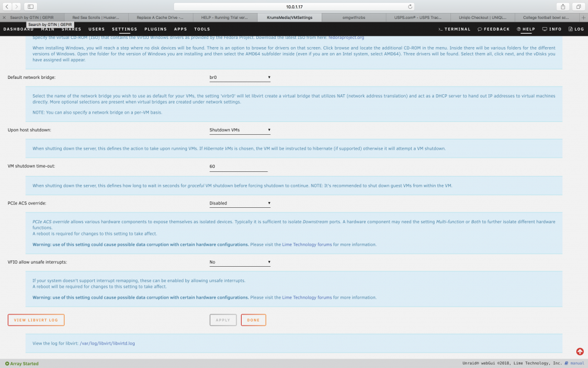Click the VM shutdown time-out label
The height and width of the screenshot is (368, 588).
click(x=31, y=166)
